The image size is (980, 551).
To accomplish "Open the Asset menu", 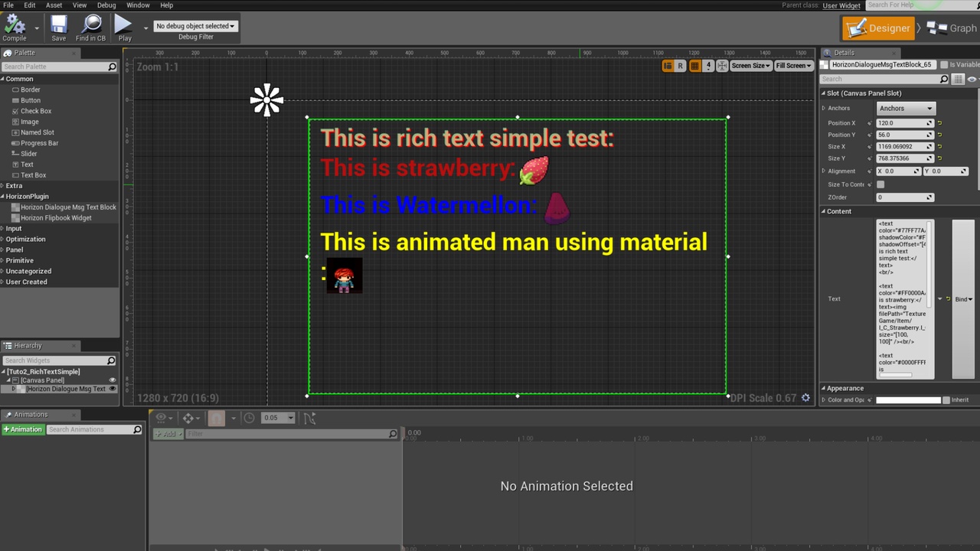I will [x=54, y=5].
